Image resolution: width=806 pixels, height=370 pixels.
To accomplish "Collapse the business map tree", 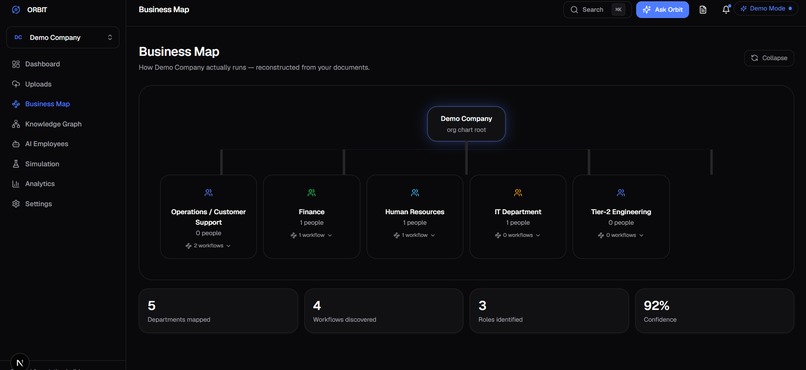I will [769, 58].
